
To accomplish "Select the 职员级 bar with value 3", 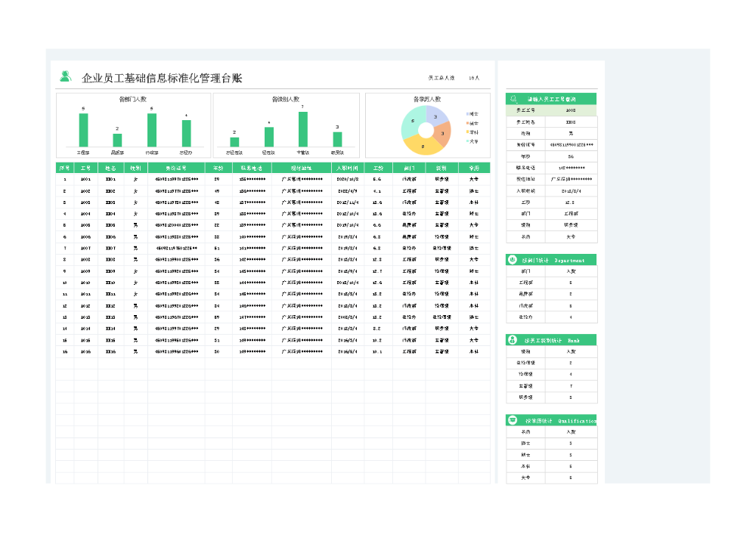I will (337, 139).
